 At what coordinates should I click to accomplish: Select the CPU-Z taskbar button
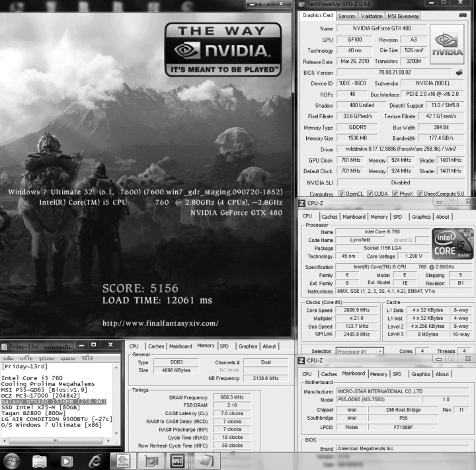[178, 461]
